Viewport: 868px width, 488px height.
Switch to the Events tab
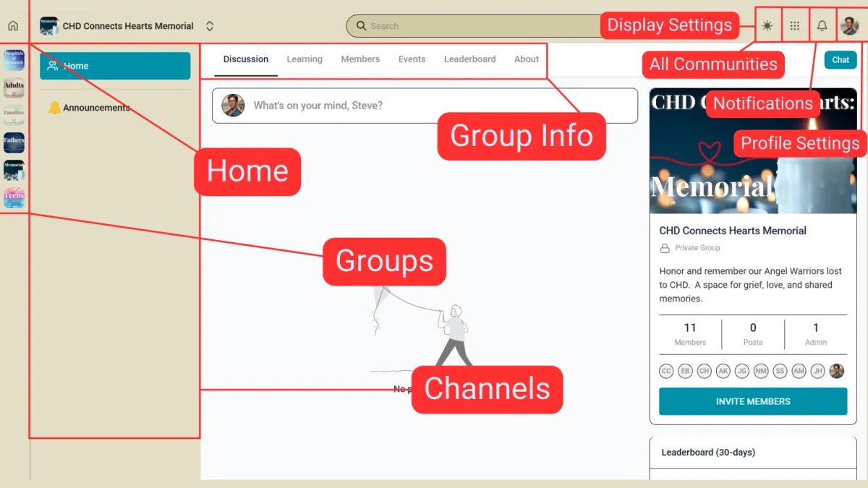412,59
